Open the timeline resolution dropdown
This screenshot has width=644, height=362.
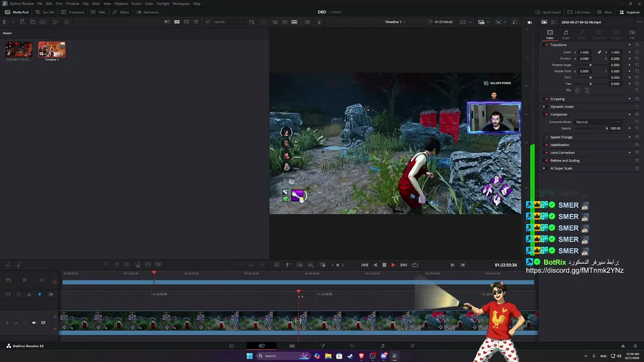coord(465,22)
